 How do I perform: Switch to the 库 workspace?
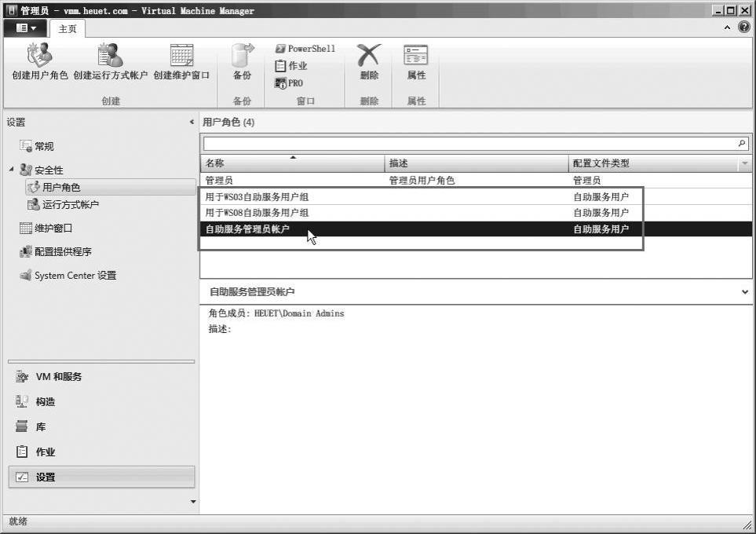pos(40,427)
